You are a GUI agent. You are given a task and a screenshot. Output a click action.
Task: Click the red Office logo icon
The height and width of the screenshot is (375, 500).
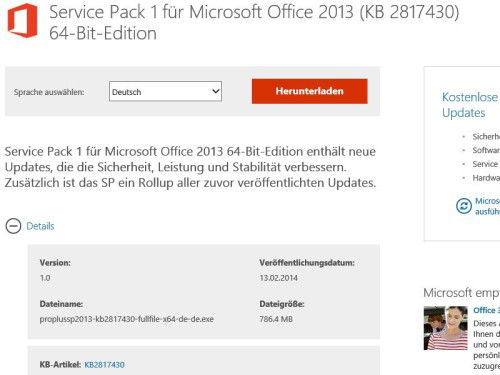tap(22, 21)
